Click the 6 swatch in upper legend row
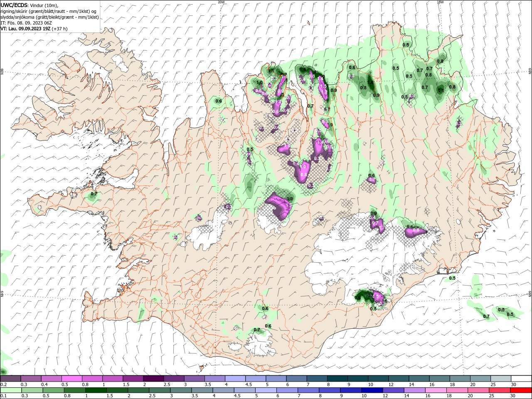 click(296, 379)
